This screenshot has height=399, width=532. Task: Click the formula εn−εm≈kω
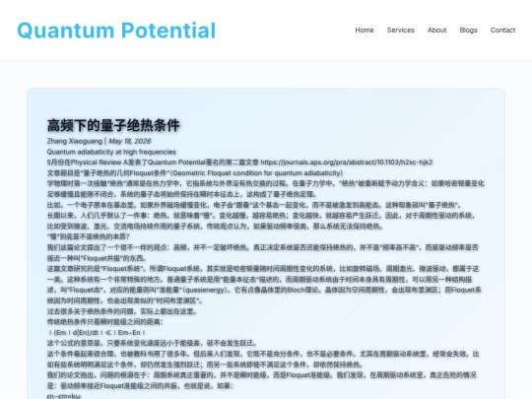64,396
